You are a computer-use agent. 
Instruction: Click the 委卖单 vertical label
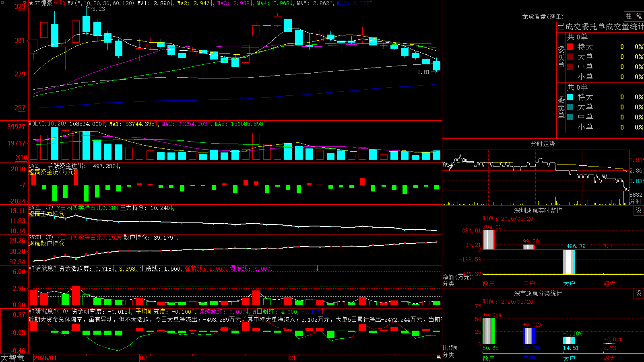click(561, 108)
